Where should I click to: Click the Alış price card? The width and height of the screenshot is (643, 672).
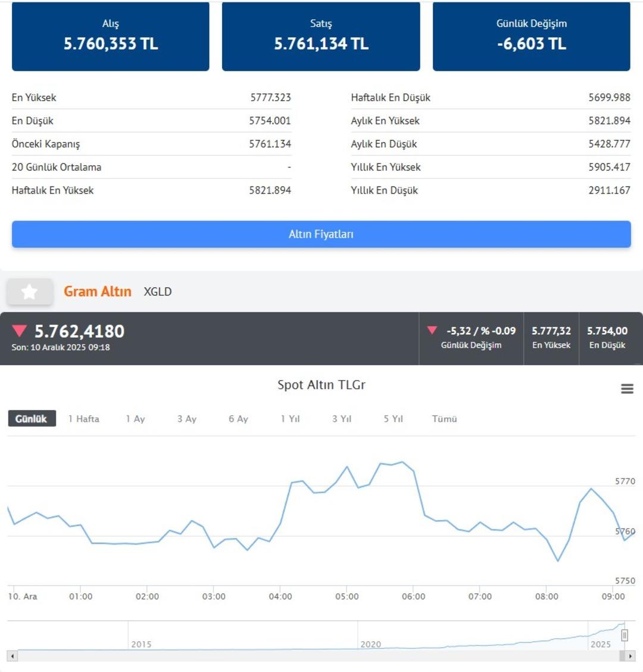click(111, 36)
